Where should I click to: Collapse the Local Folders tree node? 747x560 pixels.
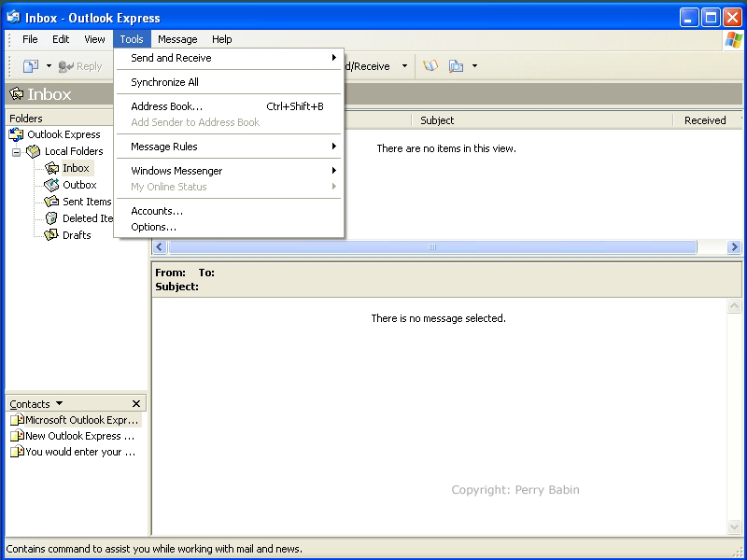pos(16,151)
